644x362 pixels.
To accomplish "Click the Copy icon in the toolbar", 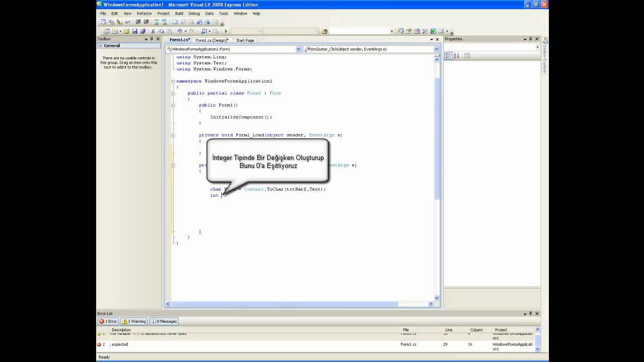I will 161,31.
